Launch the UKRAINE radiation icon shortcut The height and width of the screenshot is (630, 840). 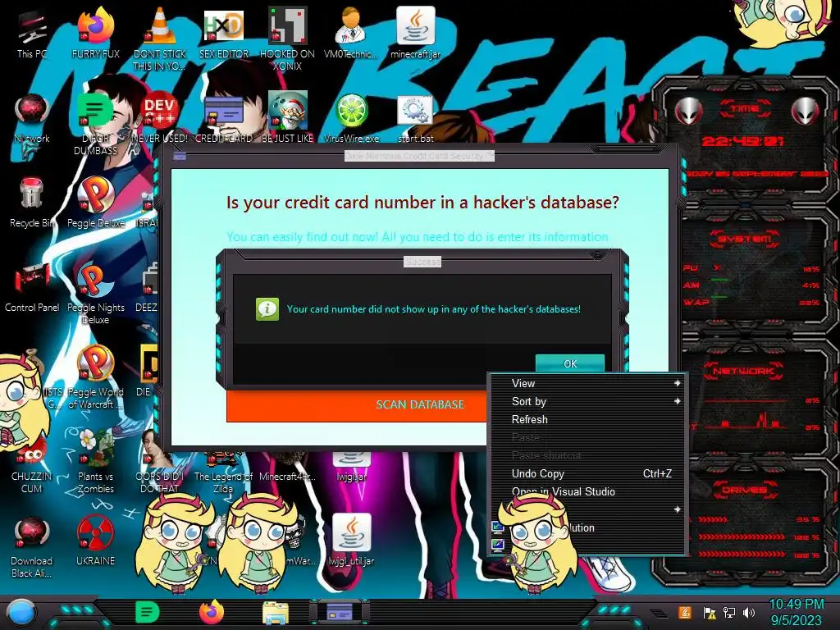click(96, 541)
